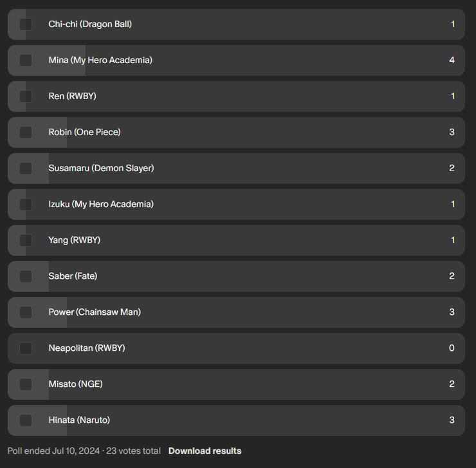Toggle the Power (Chainsaw Man) checkbox
The height and width of the screenshot is (468, 476).
tap(26, 313)
